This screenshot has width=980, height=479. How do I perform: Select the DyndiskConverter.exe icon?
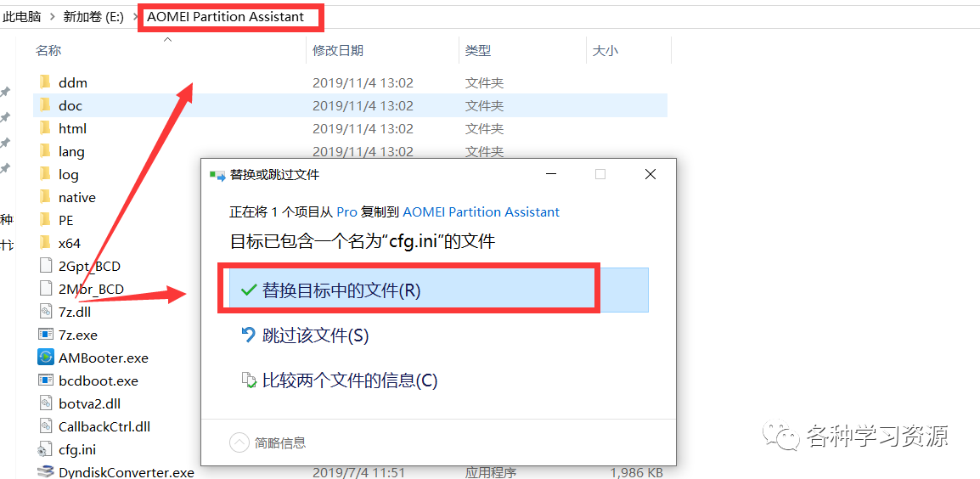coord(46,471)
